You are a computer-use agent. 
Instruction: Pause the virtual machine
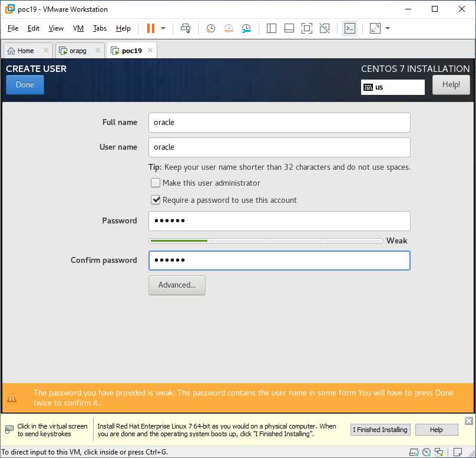point(151,28)
